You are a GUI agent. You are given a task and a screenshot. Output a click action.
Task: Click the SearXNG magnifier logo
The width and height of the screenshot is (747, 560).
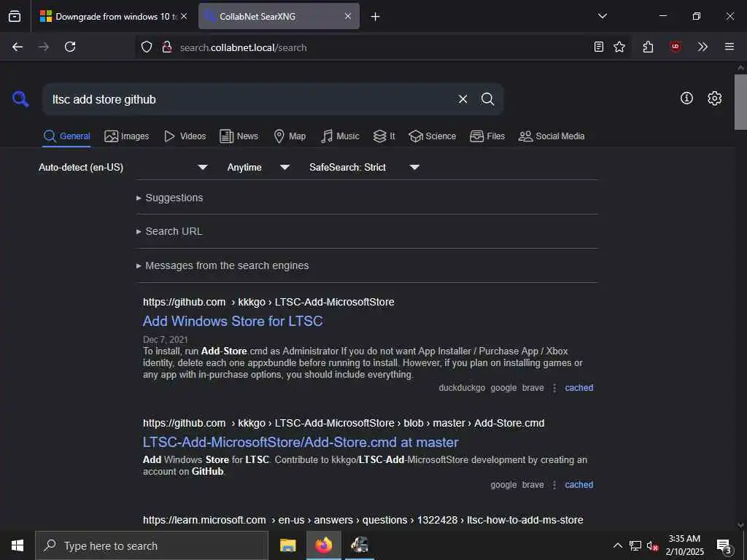coord(20,99)
